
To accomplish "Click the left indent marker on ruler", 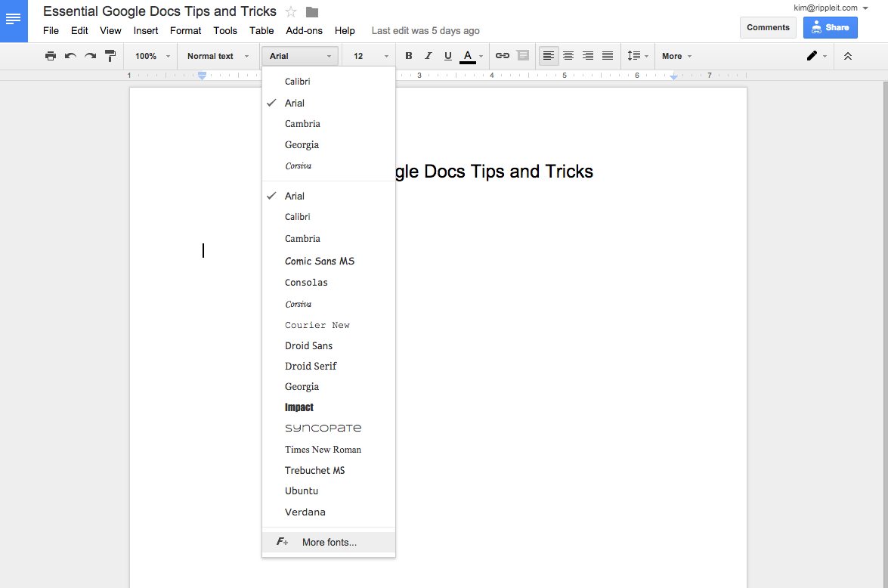I will [x=203, y=76].
